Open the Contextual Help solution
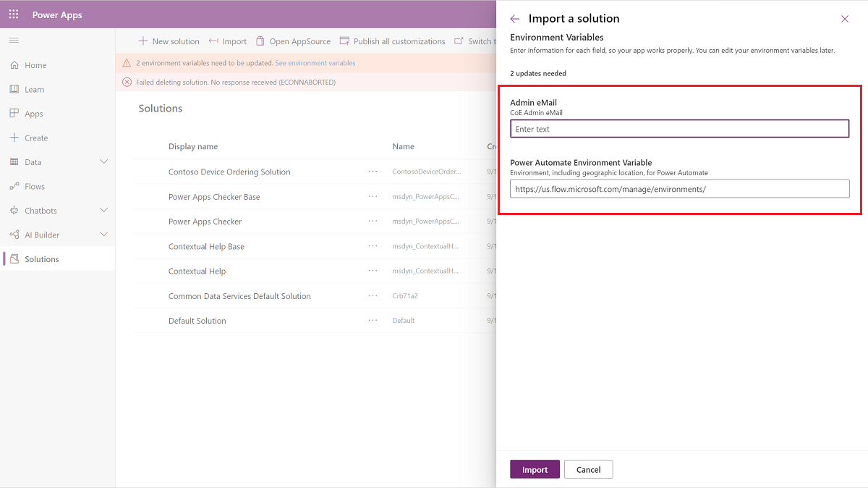868x488 pixels. pos(197,271)
